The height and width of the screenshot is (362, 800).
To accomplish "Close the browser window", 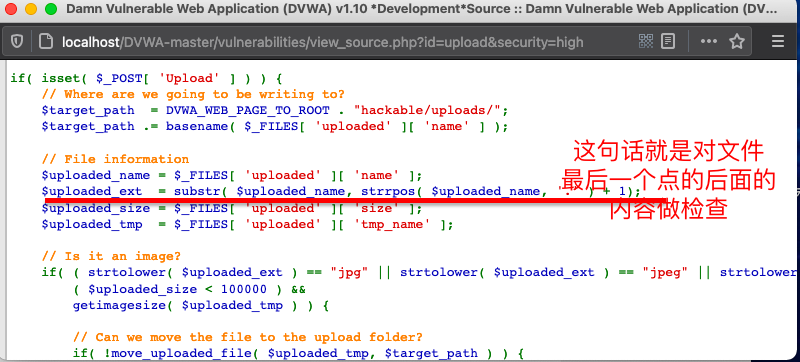I will (x=11, y=9).
